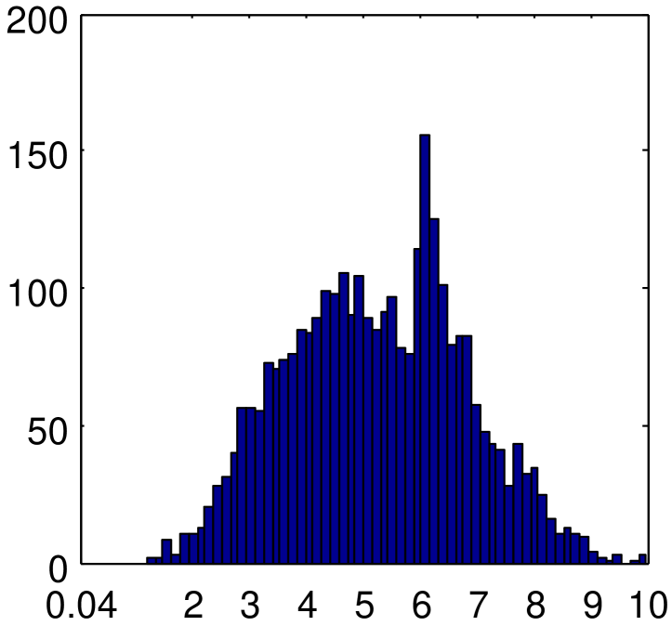Click the x-axis tick label "4"
The width and height of the screenshot is (672, 626).
tap(308, 606)
